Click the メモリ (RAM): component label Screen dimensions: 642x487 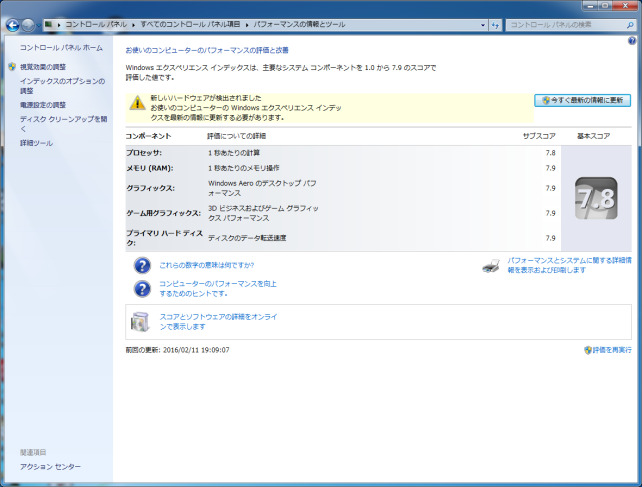coord(149,168)
